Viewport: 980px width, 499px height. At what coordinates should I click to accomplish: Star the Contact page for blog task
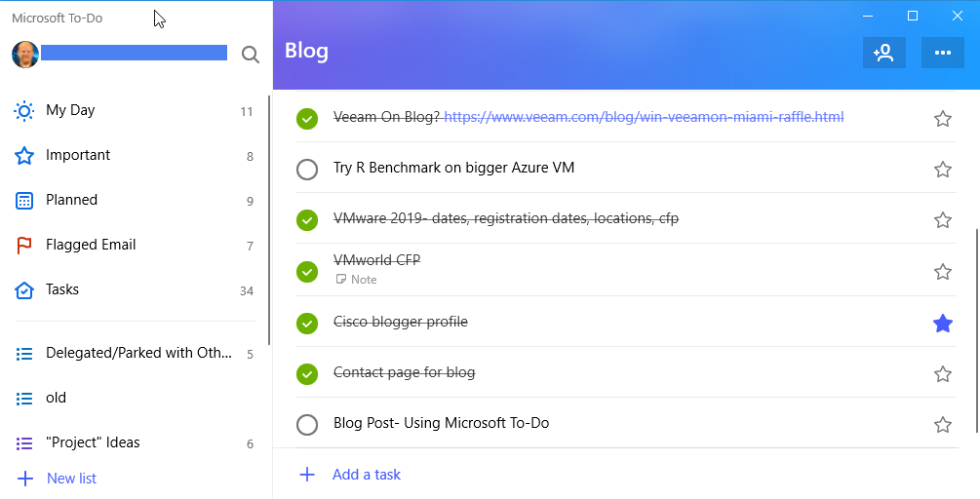click(943, 374)
